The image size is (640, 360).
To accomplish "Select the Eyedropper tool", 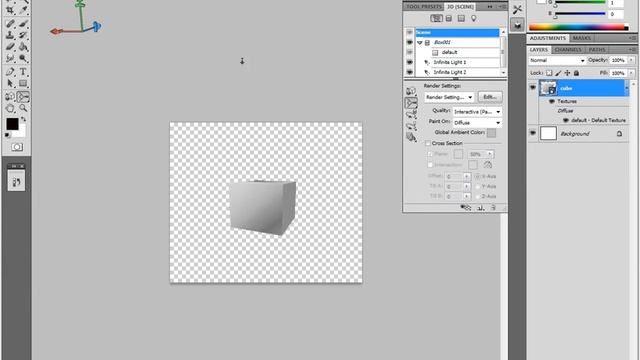I will [23, 10].
